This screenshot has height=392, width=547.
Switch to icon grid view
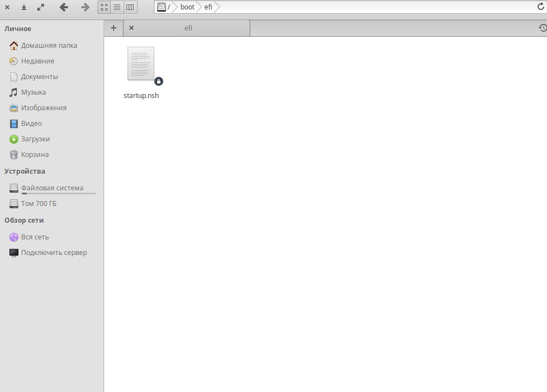pos(104,7)
